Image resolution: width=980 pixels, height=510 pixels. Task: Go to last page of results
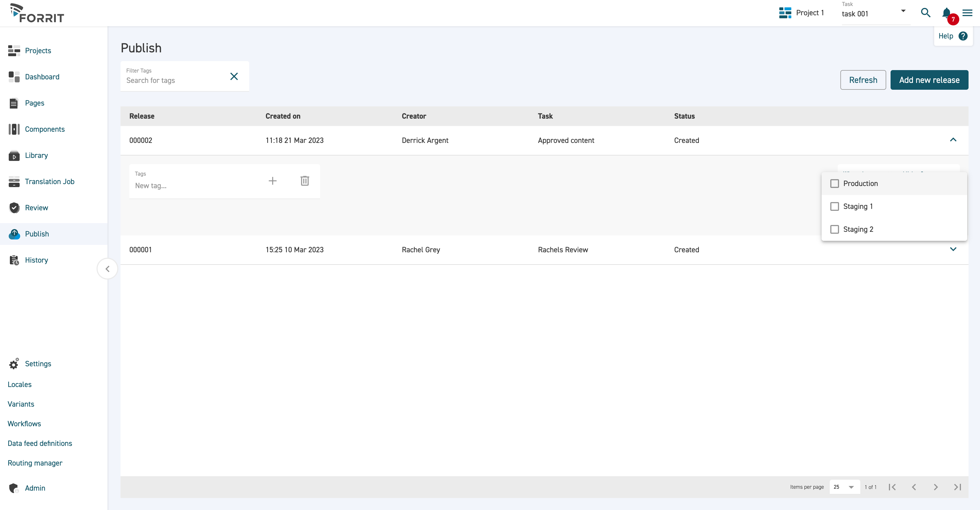tap(958, 487)
